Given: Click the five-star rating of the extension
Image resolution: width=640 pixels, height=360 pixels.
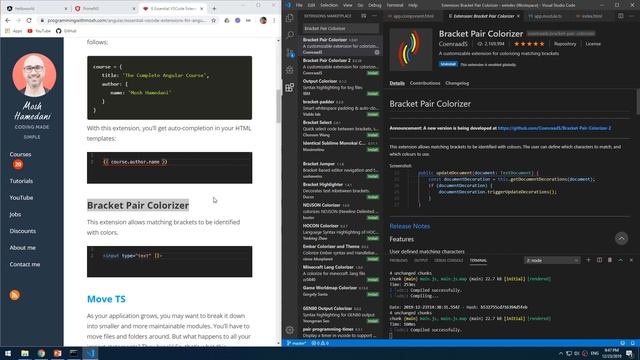Looking at the screenshot, I should tap(529, 44).
